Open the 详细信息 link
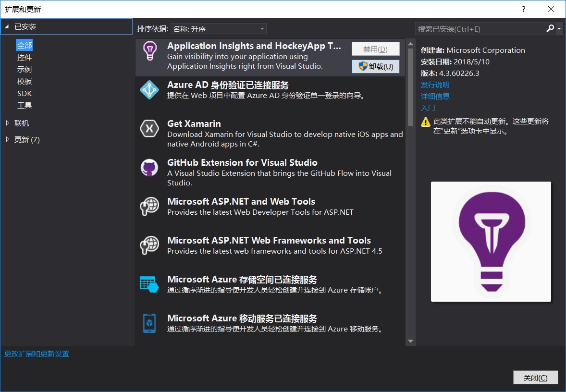Screen dimensions: 566x392 pyautogui.click(x=435, y=97)
